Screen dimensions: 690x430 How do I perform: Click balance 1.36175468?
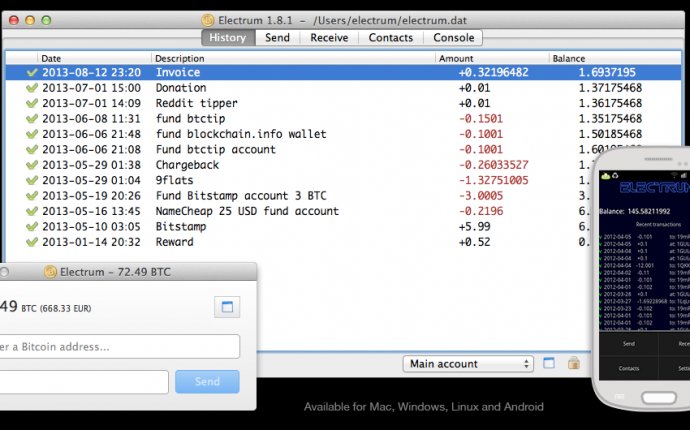click(x=610, y=103)
